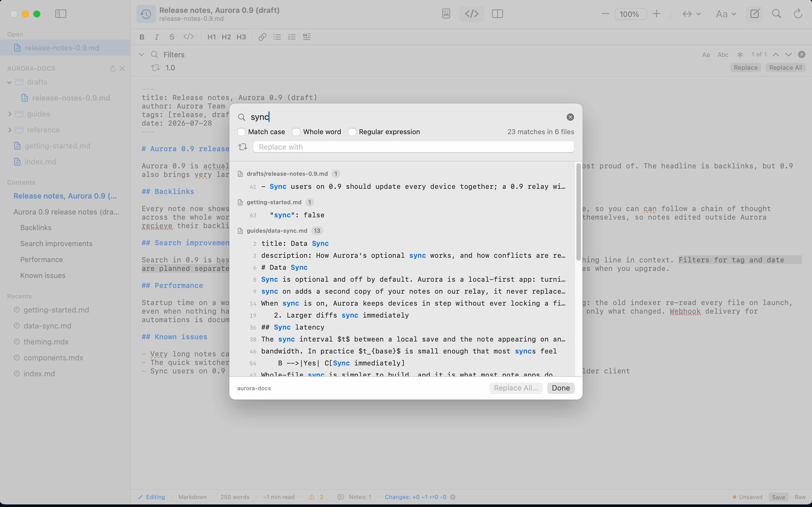Open getting-started.md in folder tree
Viewport: 812px width, 507px height.
coord(57,146)
